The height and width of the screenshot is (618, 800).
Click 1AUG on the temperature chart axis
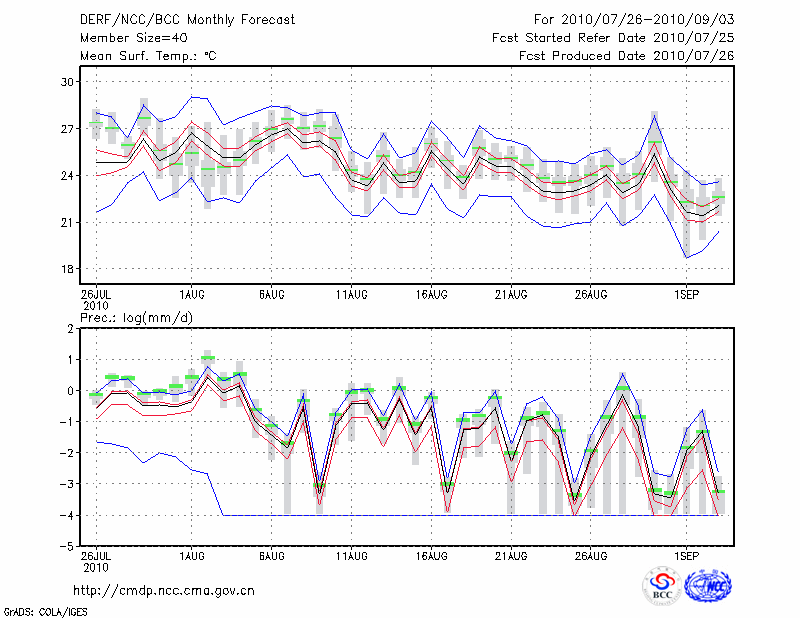[191, 295]
